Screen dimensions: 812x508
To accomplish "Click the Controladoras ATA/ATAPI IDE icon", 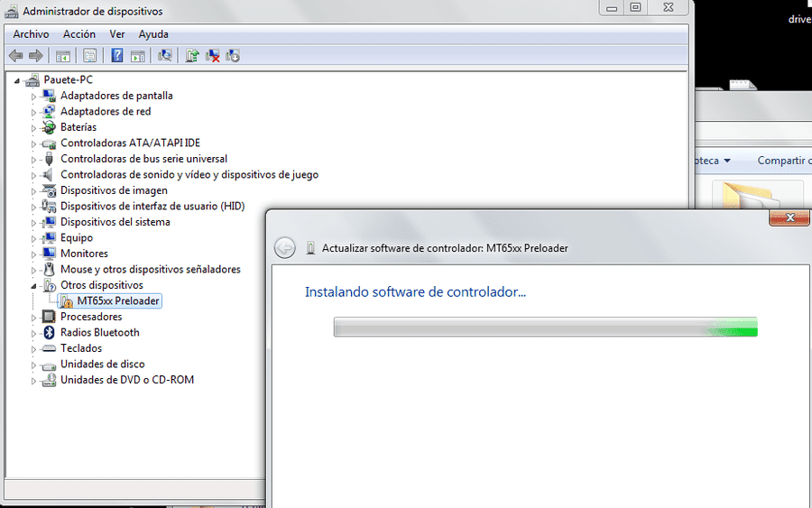I will tap(50, 143).
